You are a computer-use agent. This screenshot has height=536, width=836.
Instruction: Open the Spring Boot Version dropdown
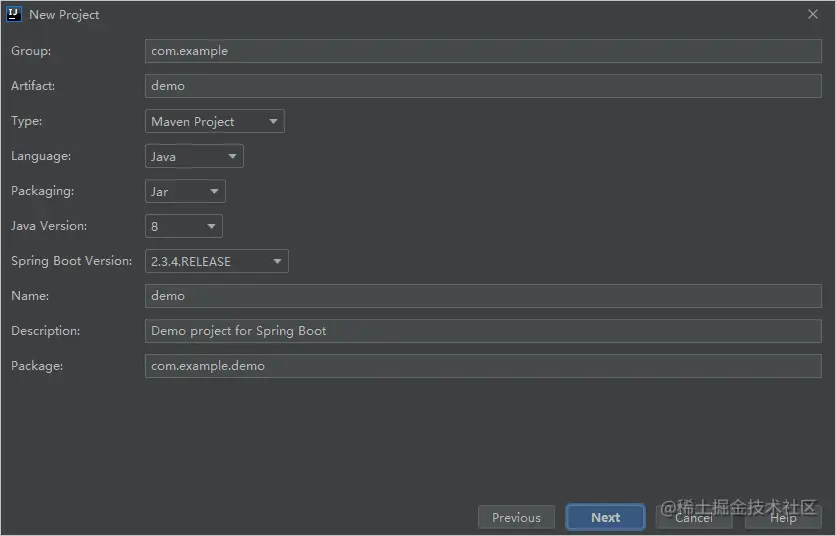point(216,262)
